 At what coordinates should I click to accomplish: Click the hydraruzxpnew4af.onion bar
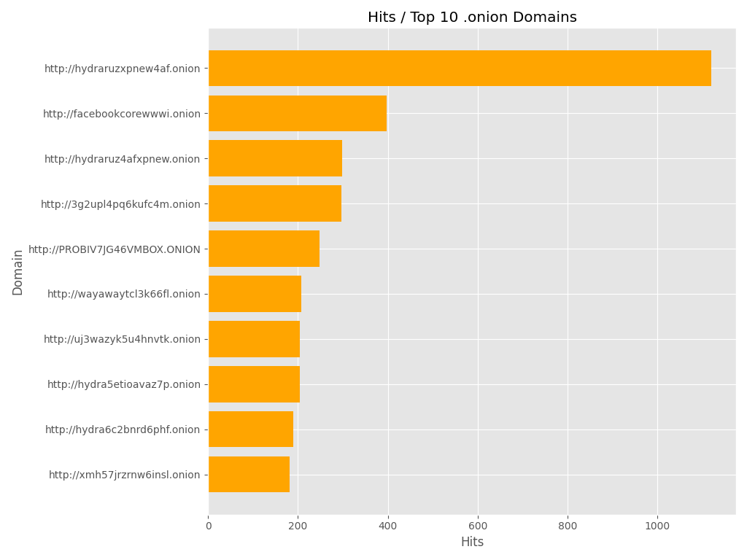point(460,69)
